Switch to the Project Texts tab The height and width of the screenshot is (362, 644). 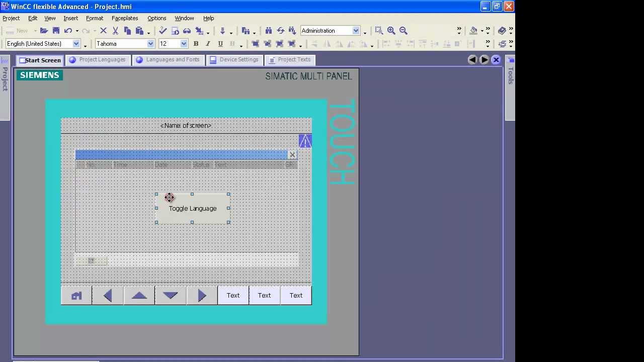[x=290, y=60]
